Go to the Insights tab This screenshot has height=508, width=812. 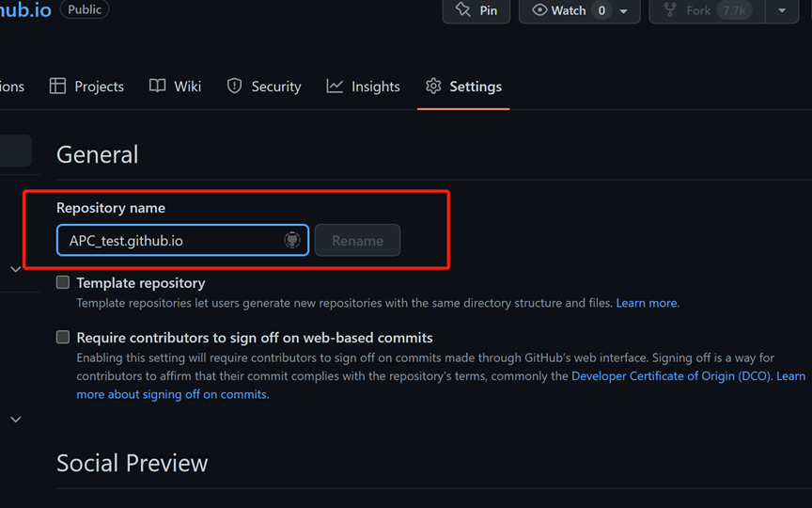363,86
